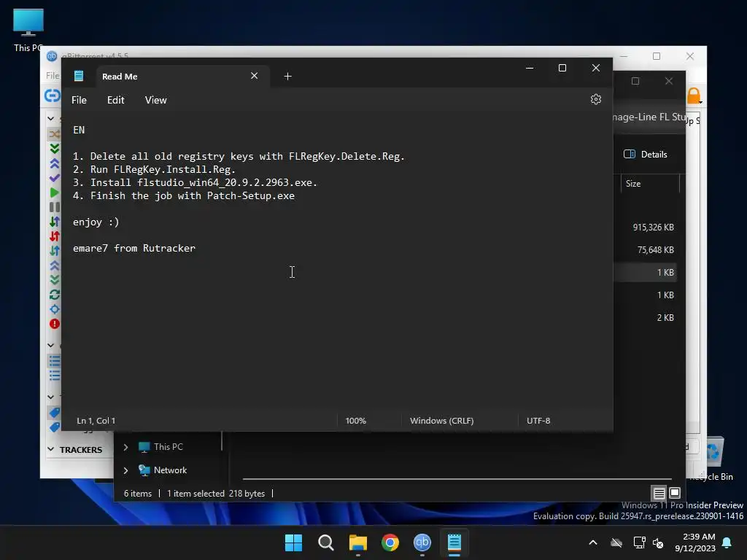Click the Add Torrent Link toolbar icon
The height and width of the screenshot is (560, 747).
pyautogui.click(x=52, y=96)
